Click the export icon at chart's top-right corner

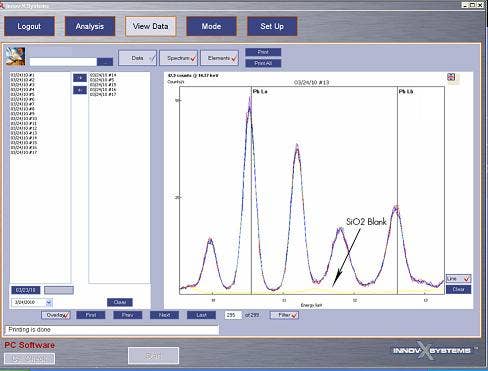(451, 77)
